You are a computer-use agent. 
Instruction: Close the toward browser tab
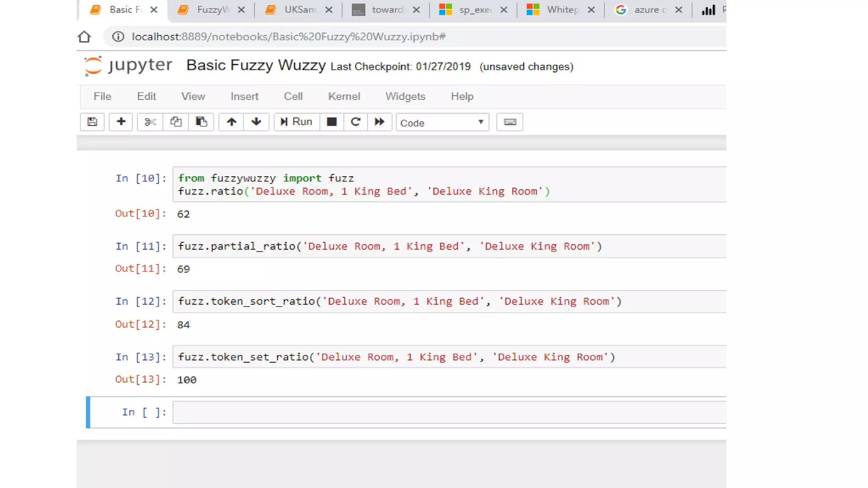click(x=417, y=10)
